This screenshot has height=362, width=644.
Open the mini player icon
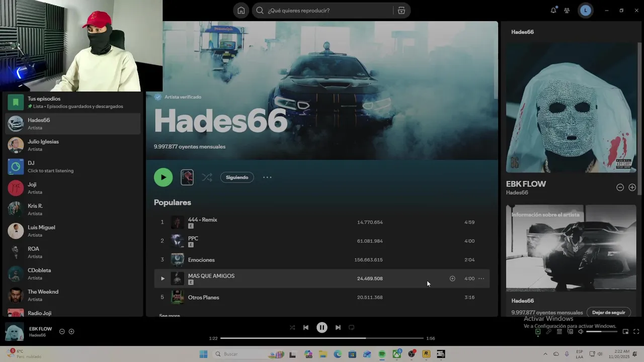click(x=625, y=332)
